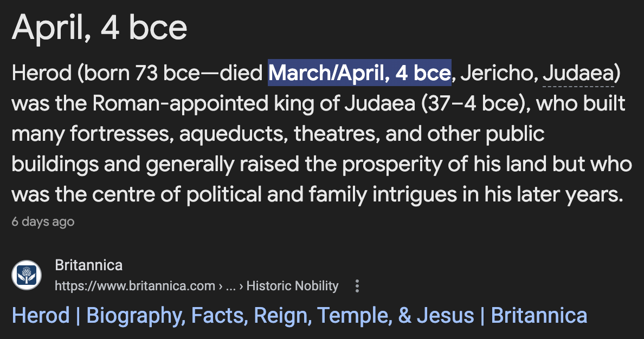Click the Britannica site name label
The height and width of the screenshot is (339, 644).
click(x=89, y=265)
